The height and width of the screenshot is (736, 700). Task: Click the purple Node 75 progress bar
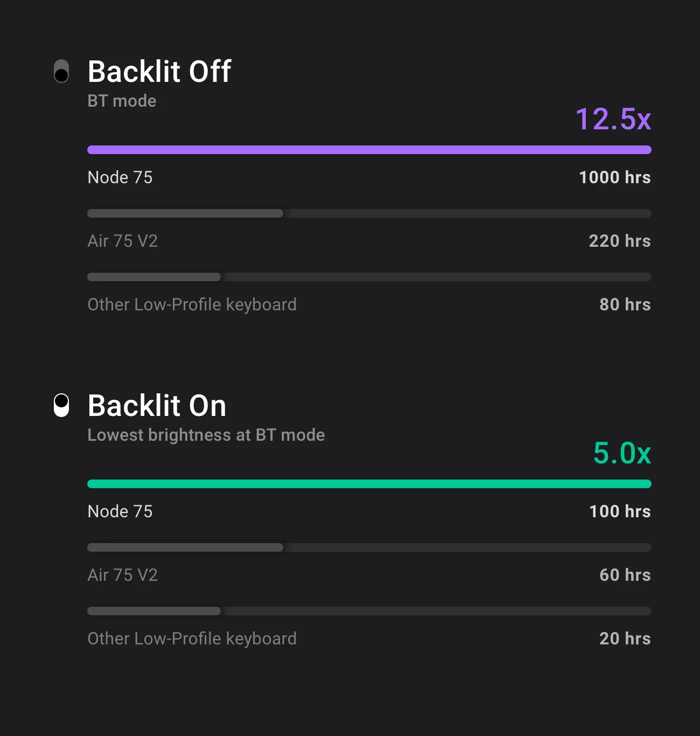(369, 150)
